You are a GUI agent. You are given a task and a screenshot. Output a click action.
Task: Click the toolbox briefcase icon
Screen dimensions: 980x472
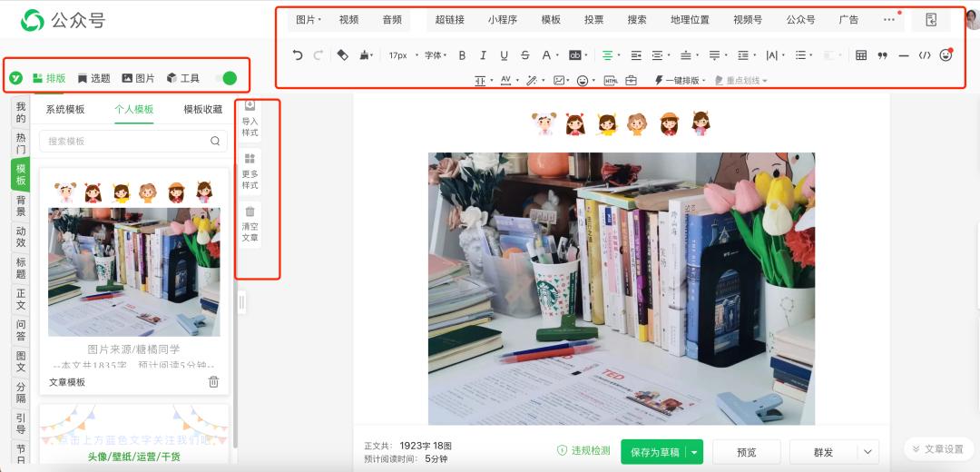(632, 80)
